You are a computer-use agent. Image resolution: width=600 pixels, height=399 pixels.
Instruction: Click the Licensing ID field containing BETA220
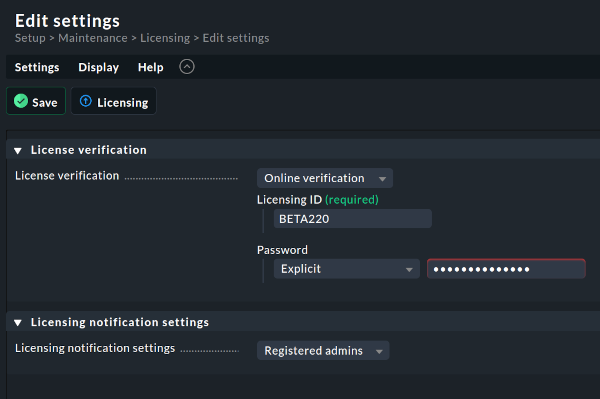[x=353, y=219]
